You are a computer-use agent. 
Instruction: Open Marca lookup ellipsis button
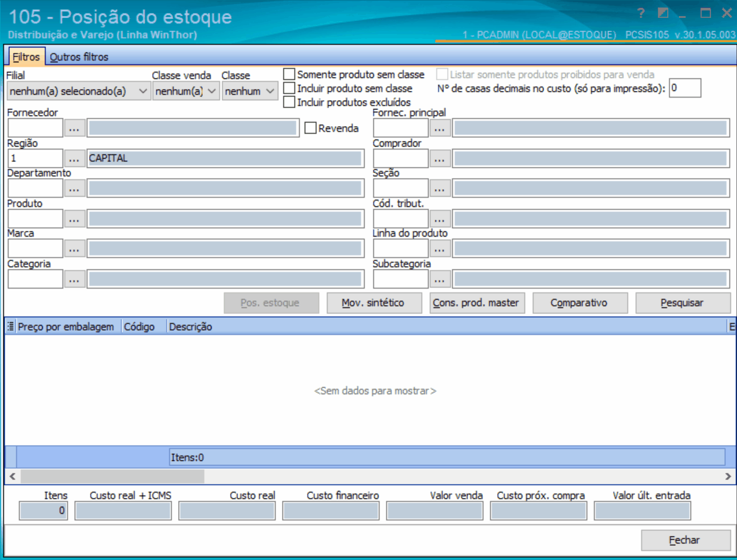74,248
